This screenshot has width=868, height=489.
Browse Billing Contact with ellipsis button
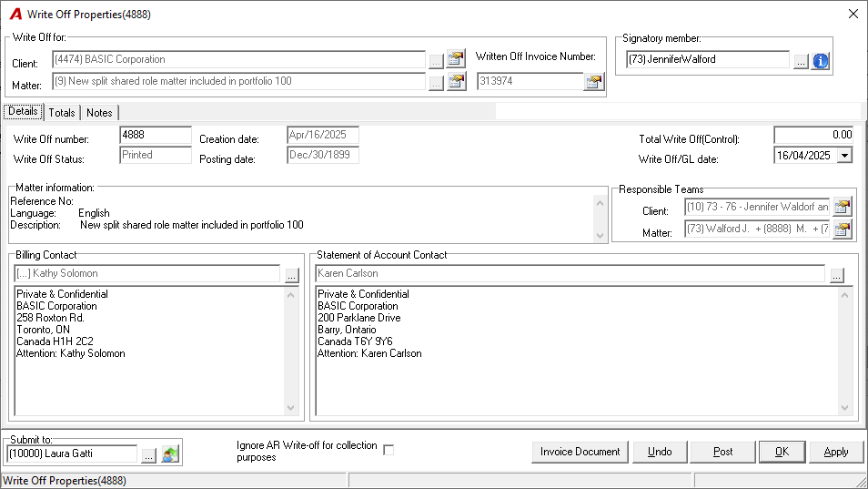point(292,275)
